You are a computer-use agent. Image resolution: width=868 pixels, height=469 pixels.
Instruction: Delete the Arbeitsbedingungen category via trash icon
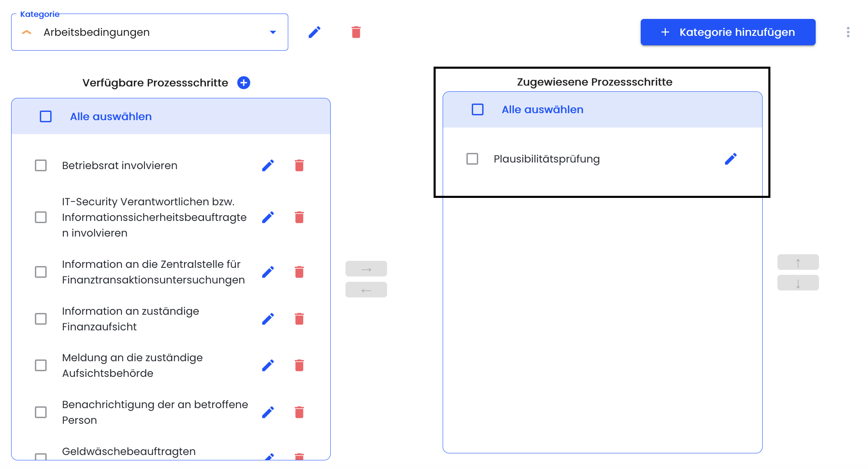[x=356, y=32]
